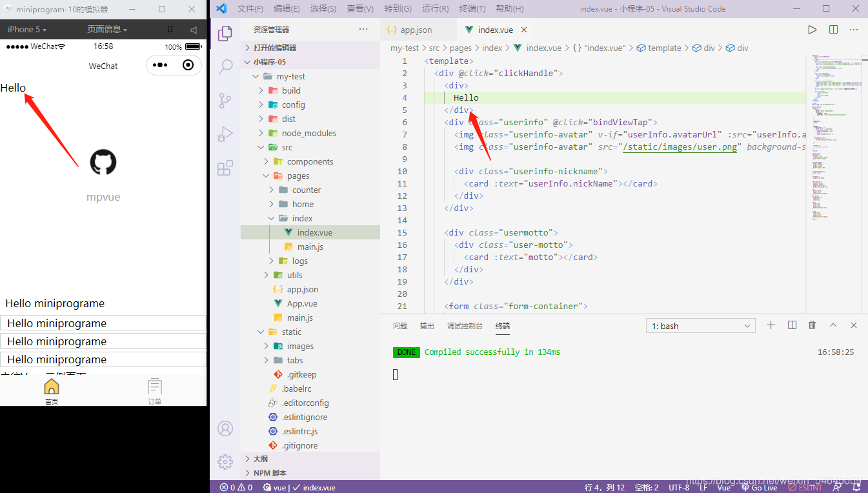Image resolution: width=868 pixels, height=493 pixels.
Task: Open the Terminal(T) menu
Action: (472, 9)
